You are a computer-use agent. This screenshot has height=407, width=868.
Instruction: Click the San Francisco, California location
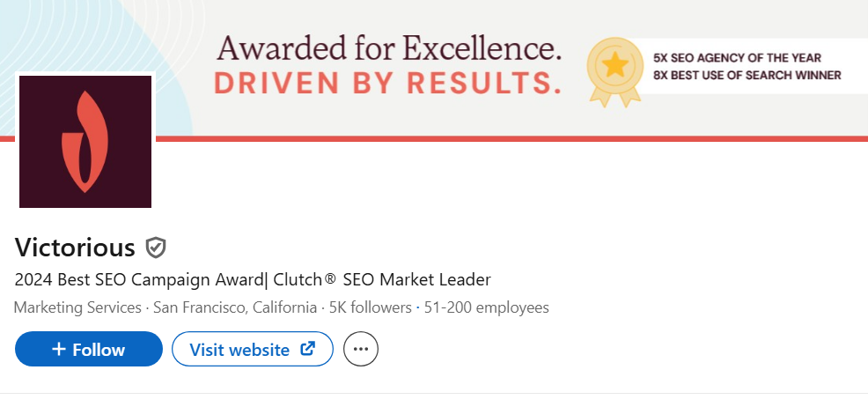coord(235,307)
